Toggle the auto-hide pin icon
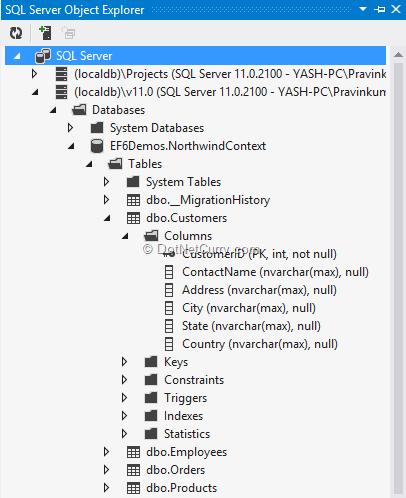Image resolution: width=406 pixels, height=498 pixels. pos(379,9)
